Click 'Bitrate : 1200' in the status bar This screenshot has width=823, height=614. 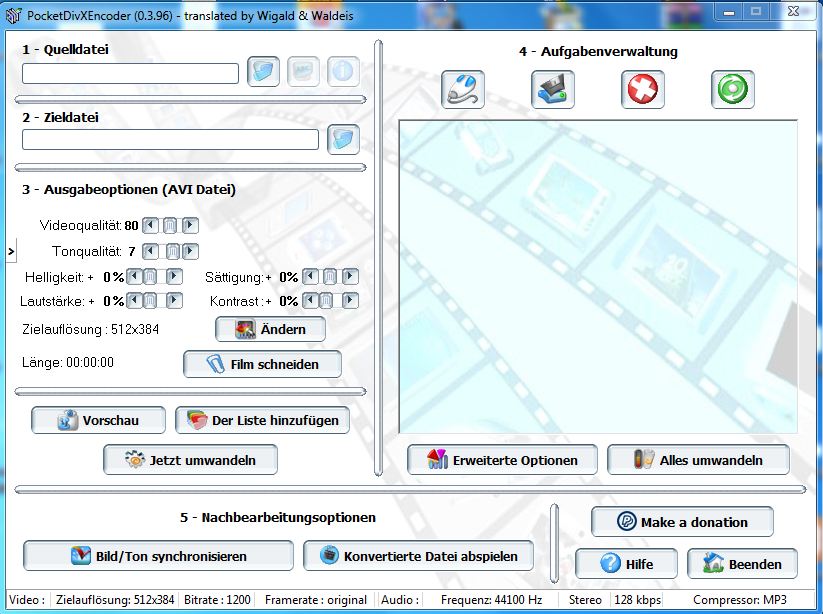(x=217, y=600)
